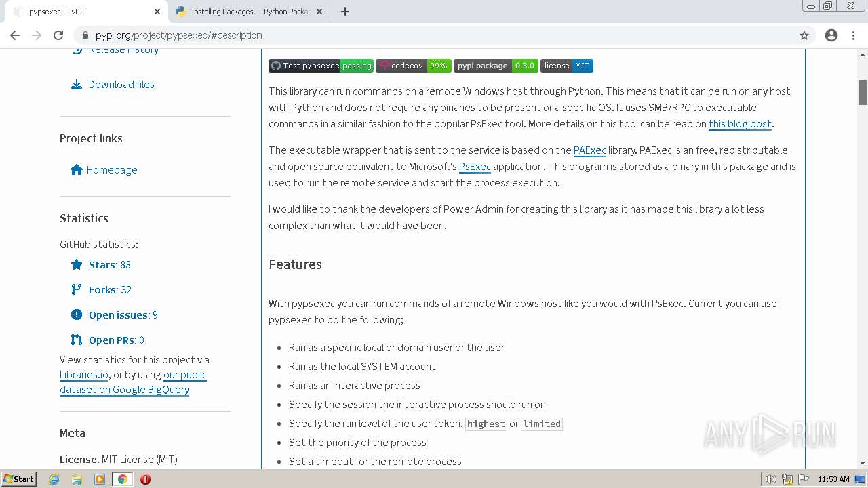This screenshot has height=488, width=868.
Task: Click the Statistics heading
Action: point(84,218)
